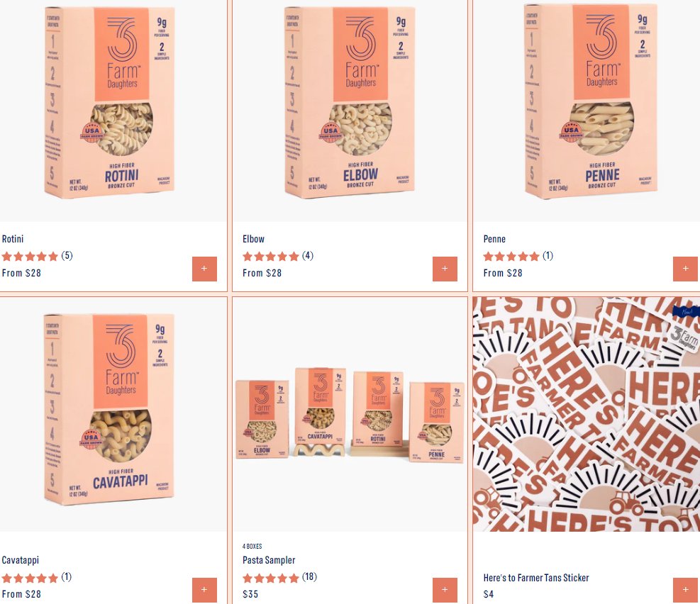Open the Cavatappi product name link

tap(21, 560)
